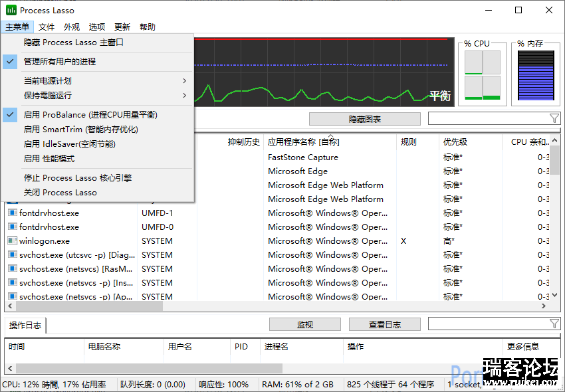This screenshot has width=565, height=392.
Task: Open the 外观 menu
Action: pyautogui.click(x=72, y=27)
